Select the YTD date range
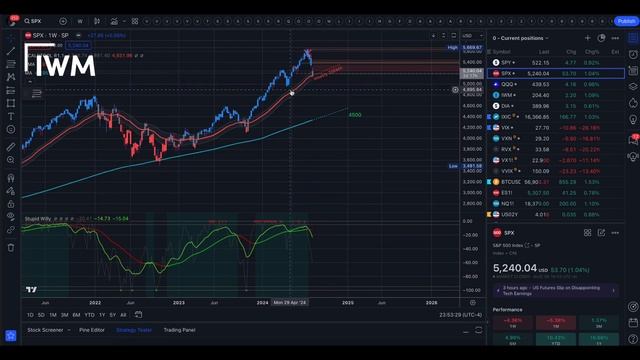 (89, 315)
